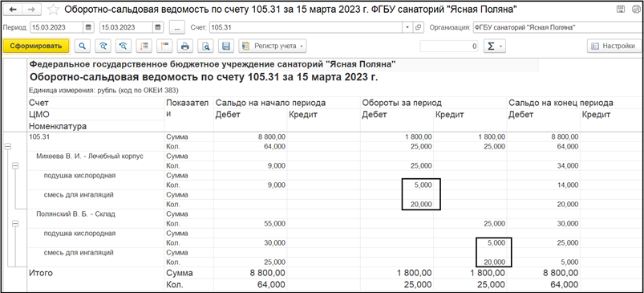This screenshot has height=293, width=644.
Task: Click the printer icon in title bar
Action: click(x=635, y=9)
